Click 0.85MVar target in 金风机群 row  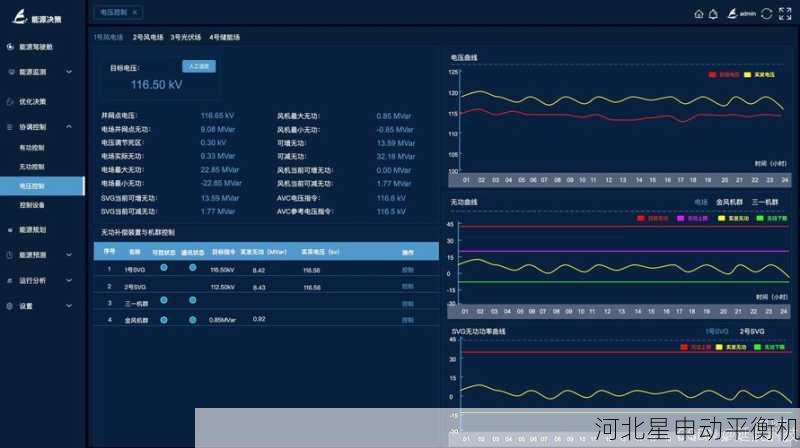[222, 320]
